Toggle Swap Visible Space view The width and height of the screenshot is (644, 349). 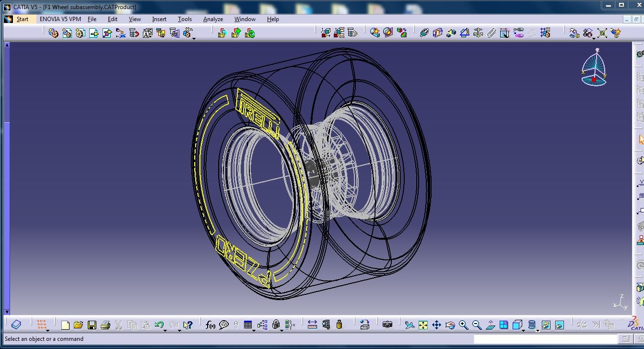[x=560, y=325]
